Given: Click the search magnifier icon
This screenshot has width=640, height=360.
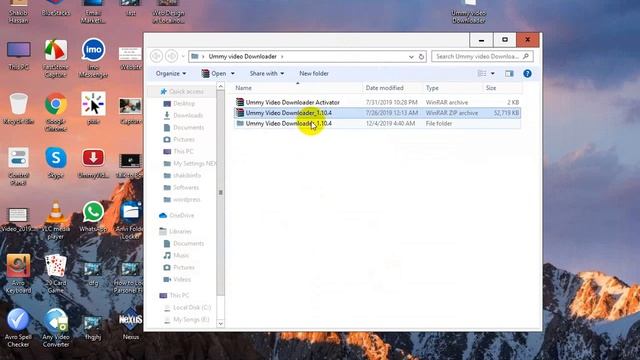Looking at the screenshot, I should [526, 56].
